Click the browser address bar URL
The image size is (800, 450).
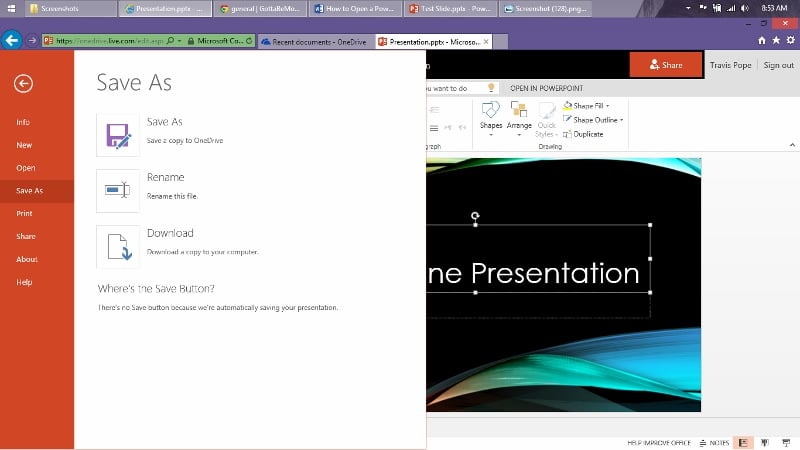tap(109, 41)
